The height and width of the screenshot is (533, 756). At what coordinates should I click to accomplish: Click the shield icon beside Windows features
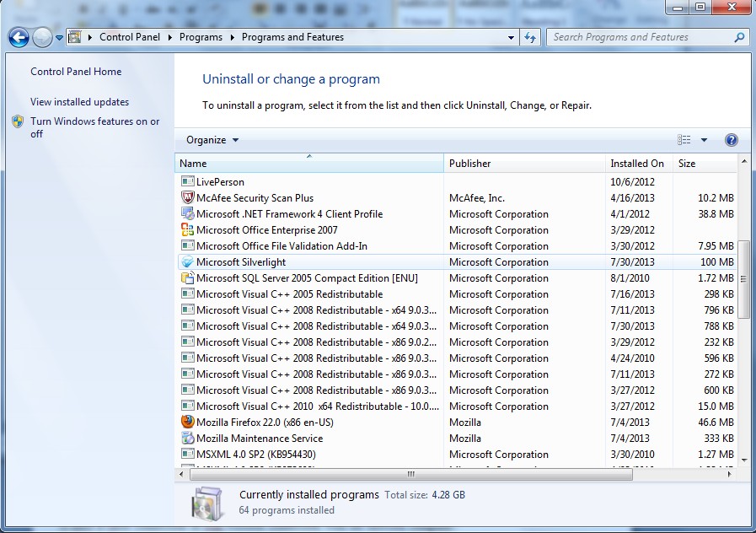pos(18,121)
